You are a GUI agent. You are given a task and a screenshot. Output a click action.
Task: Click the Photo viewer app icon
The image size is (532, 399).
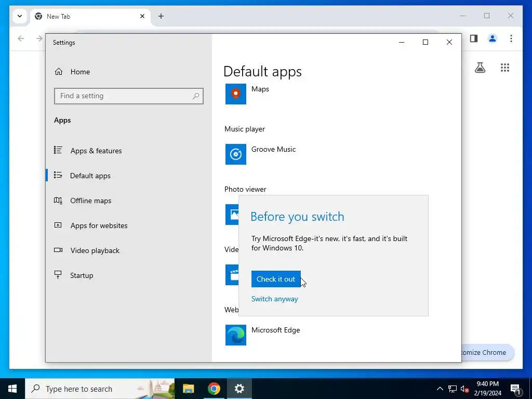coord(232,215)
